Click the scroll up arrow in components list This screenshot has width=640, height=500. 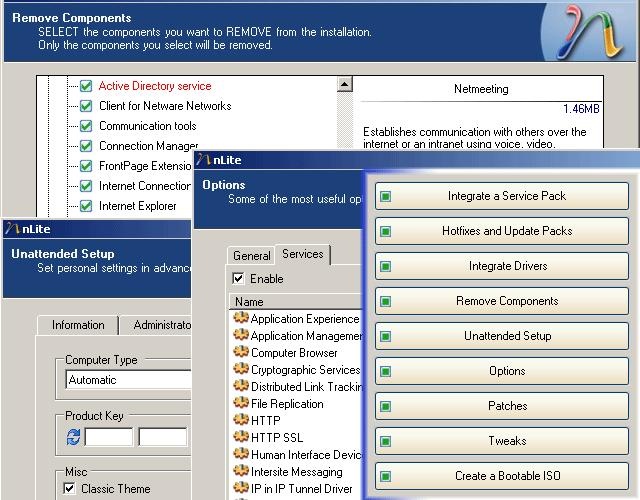[x=345, y=86]
